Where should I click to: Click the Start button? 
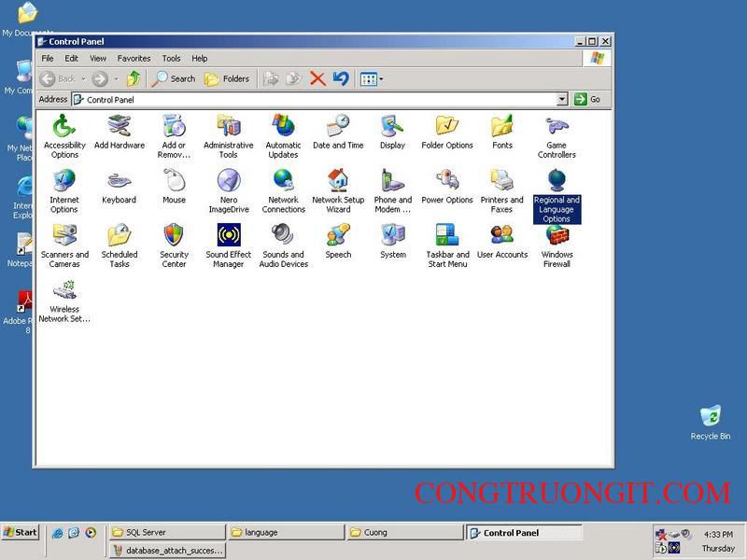pos(20,532)
